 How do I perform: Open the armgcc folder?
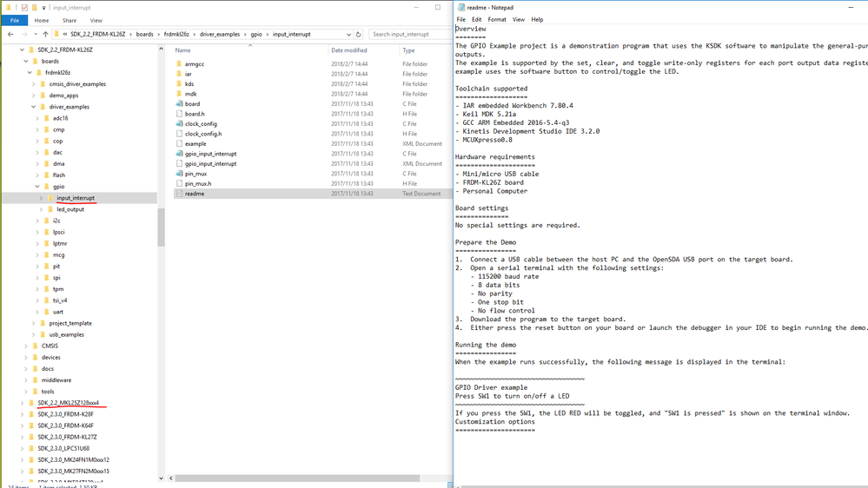195,64
